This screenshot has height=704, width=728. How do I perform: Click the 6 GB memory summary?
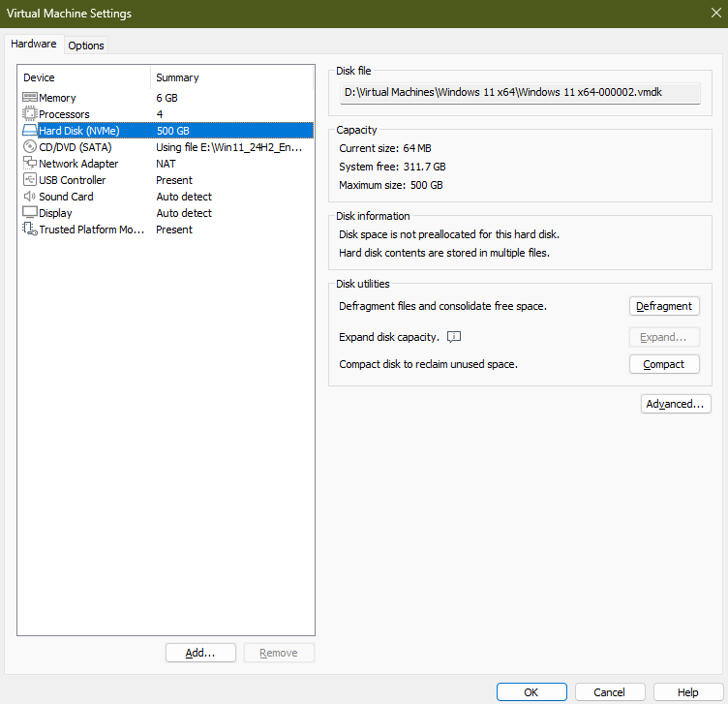167,98
